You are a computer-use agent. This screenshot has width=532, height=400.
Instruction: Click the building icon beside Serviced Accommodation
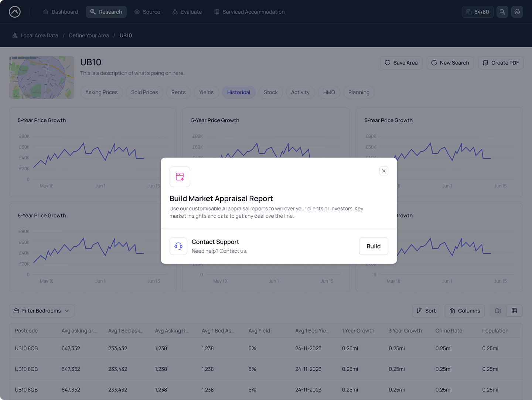pyautogui.click(x=217, y=12)
